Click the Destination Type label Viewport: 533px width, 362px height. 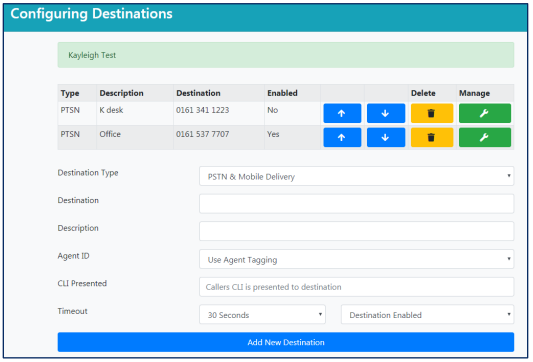[x=88, y=173]
